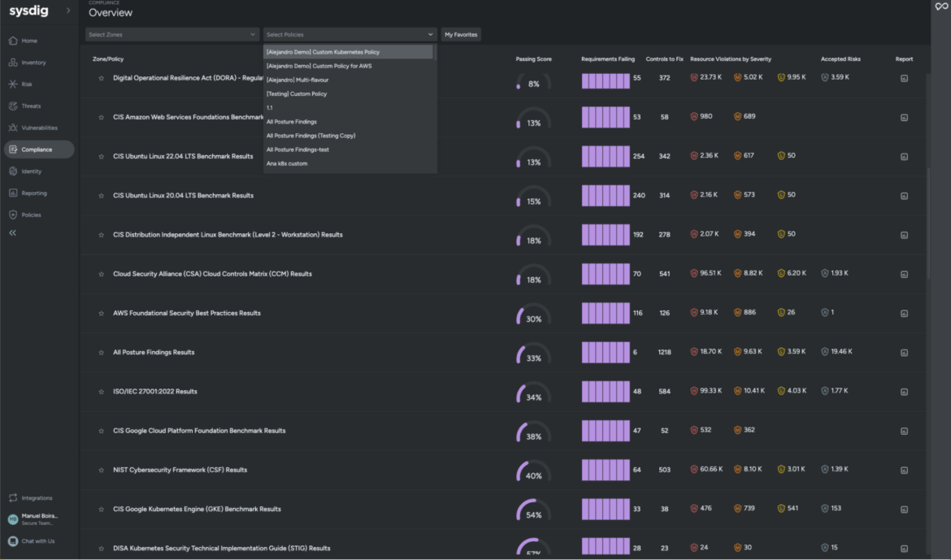Viewport: 951px width, 560px height.
Task: Star CIS Ubuntu Linux 22.04 LTS Benchmark
Action: coord(102,157)
